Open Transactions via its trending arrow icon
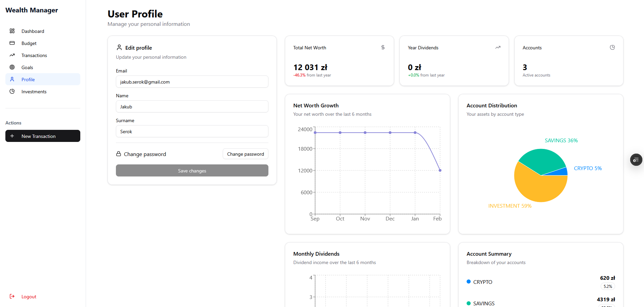Image resolution: width=644 pixels, height=307 pixels. coord(12,55)
